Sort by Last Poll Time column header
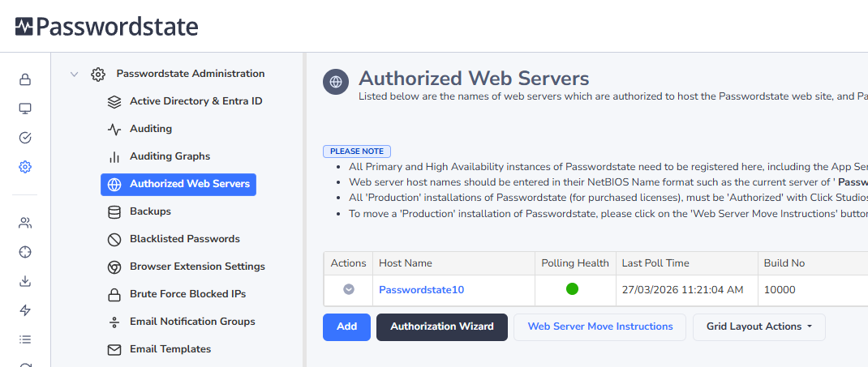Image resolution: width=868 pixels, height=367 pixels. [x=656, y=263]
